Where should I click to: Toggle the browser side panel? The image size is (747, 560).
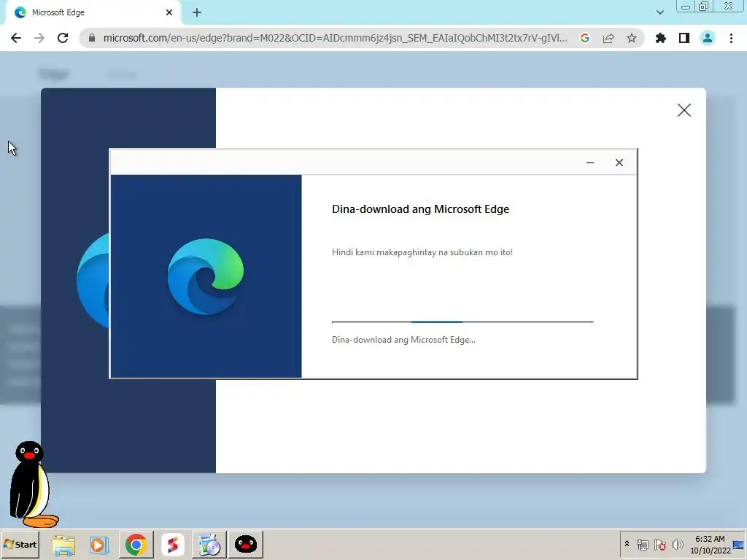tap(684, 38)
